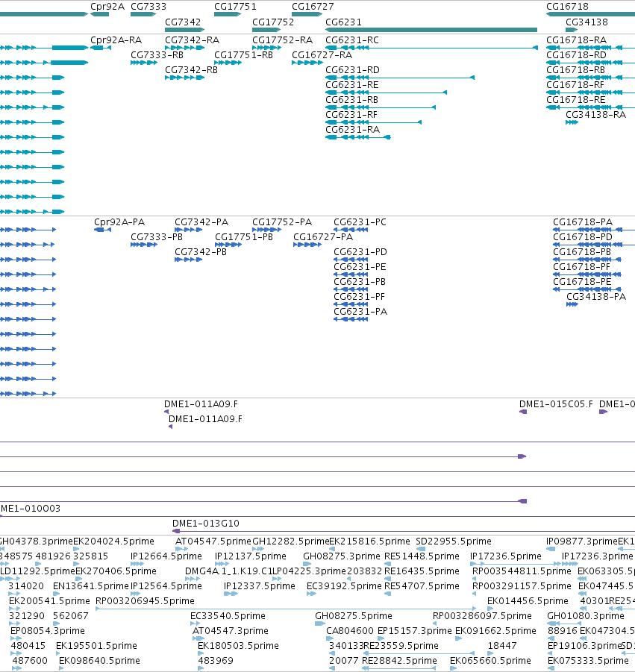
Task: Select the CG16727 gene label
Action: click(313, 7)
